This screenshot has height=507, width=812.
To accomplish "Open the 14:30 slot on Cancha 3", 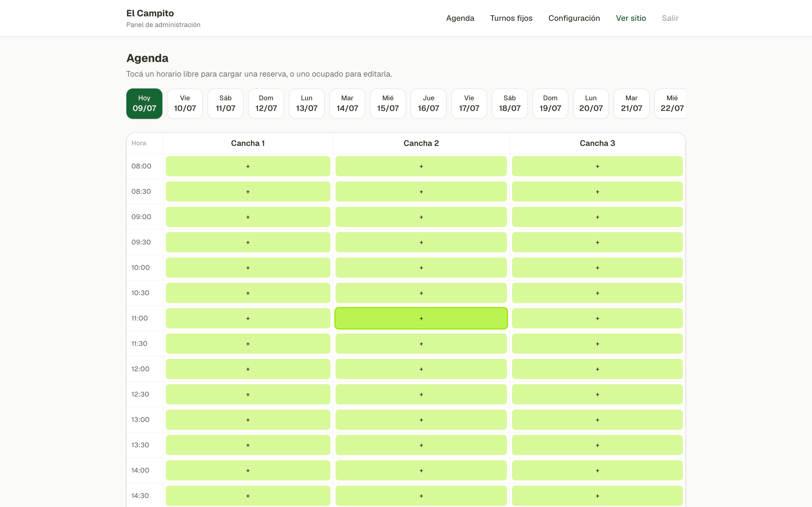I will (x=597, y=496).
